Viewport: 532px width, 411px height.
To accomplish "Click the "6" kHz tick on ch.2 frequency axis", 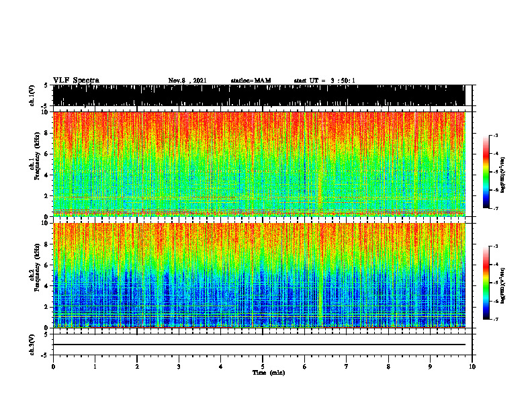I will point(47,265).
